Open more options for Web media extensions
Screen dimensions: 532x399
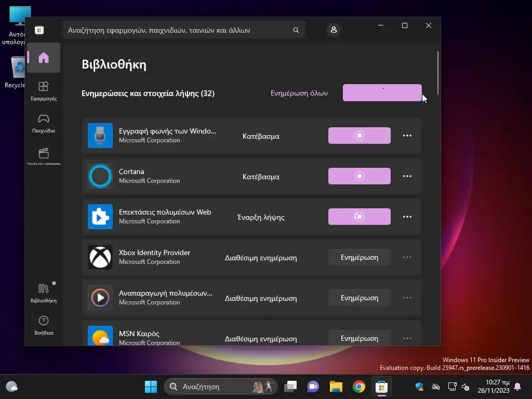(x=407, y=217)
